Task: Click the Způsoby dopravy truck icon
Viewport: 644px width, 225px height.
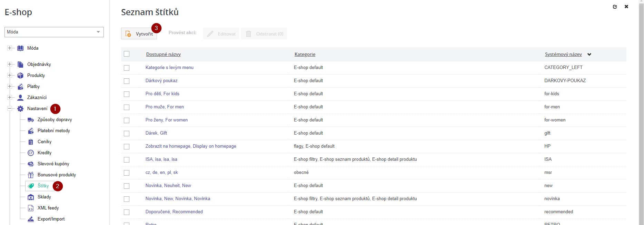Action: (x=31, y=120)
